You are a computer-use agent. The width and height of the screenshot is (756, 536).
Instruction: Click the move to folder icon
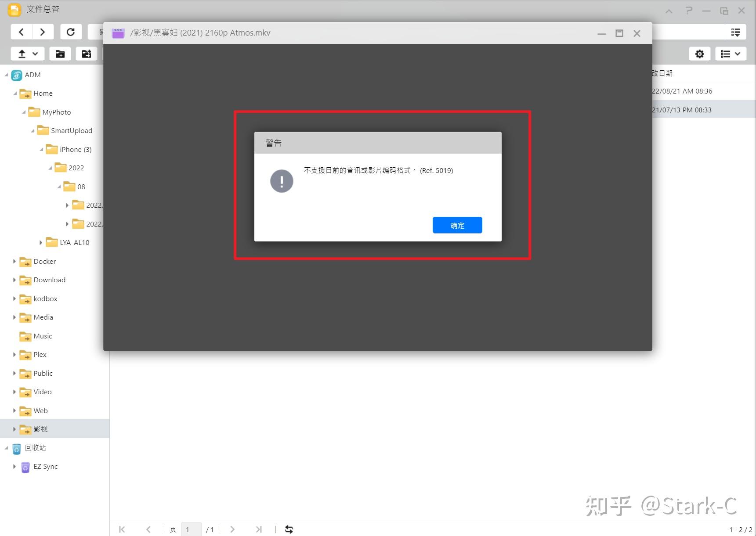87,54
